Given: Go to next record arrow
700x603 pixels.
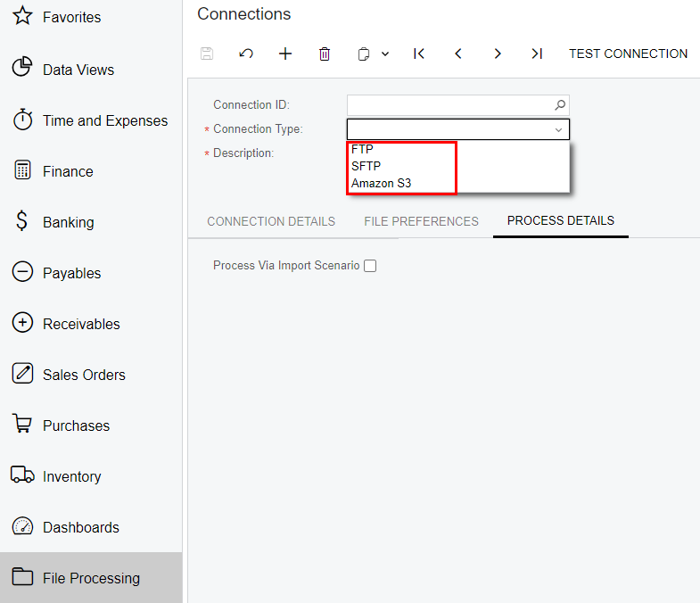Looking at the screenshot, I should tap(498, 54).
